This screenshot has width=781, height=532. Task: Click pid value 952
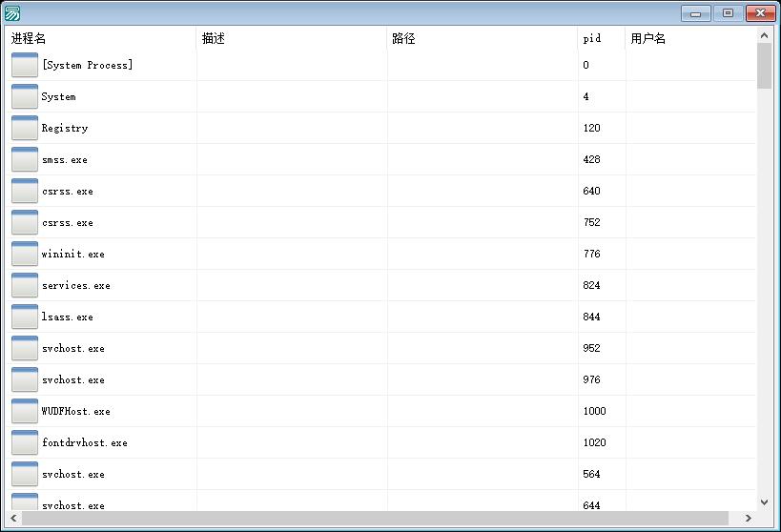pos(592,348)
